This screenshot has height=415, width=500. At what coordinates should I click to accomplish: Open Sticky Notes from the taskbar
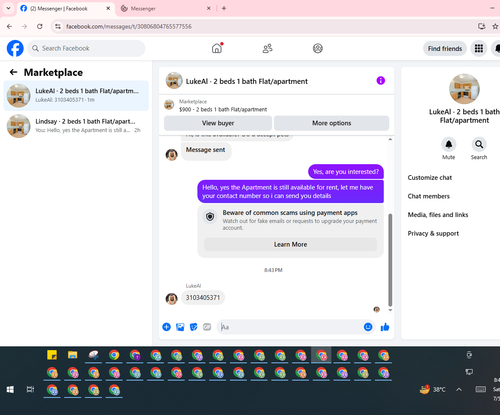52,355
